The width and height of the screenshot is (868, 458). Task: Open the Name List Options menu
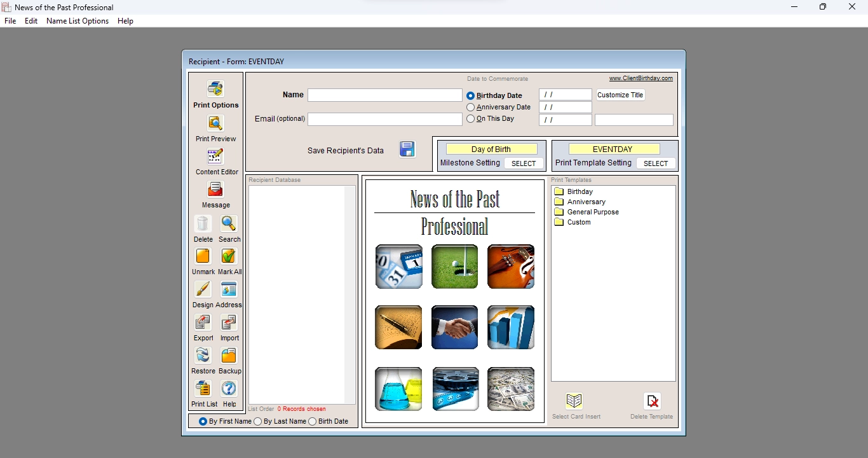(x=77, y=21)
